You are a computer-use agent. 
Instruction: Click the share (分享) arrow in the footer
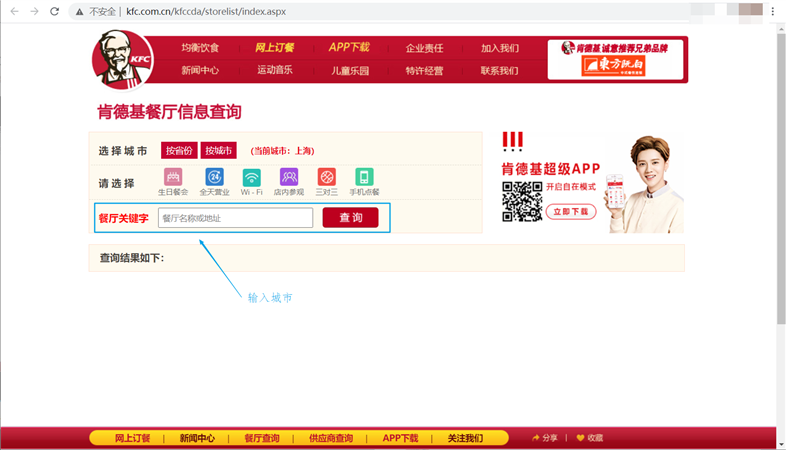point(535,437)
